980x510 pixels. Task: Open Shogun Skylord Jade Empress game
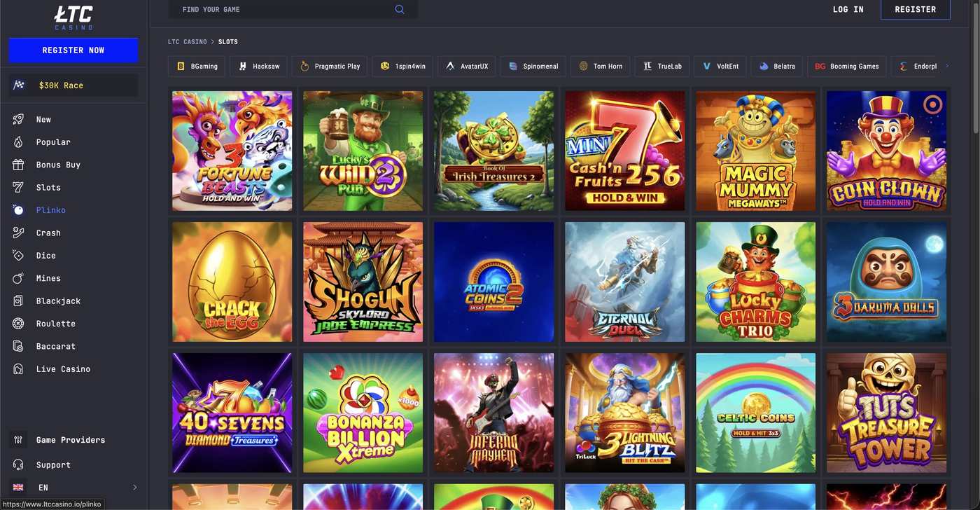pos(363,282)
